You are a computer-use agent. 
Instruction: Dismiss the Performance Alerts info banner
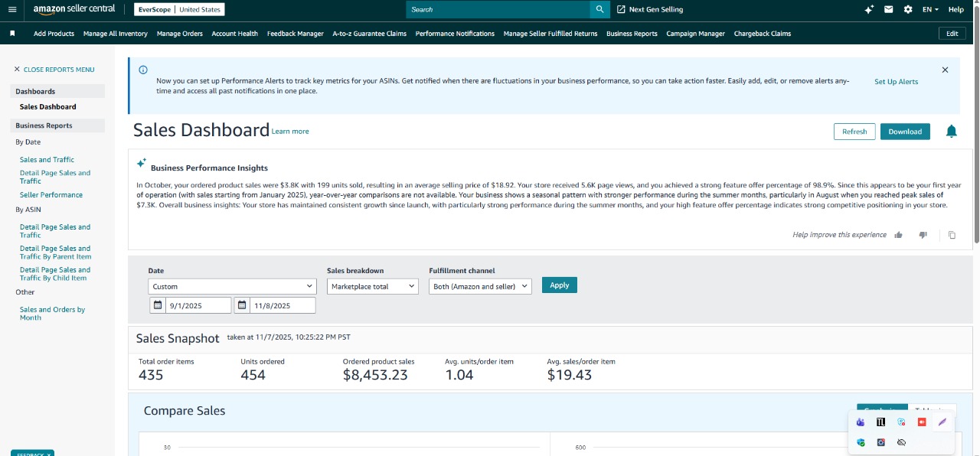point(945,70)
